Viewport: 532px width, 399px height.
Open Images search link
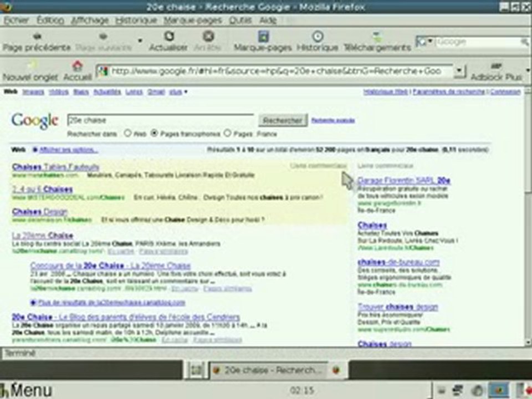(33, 92)
